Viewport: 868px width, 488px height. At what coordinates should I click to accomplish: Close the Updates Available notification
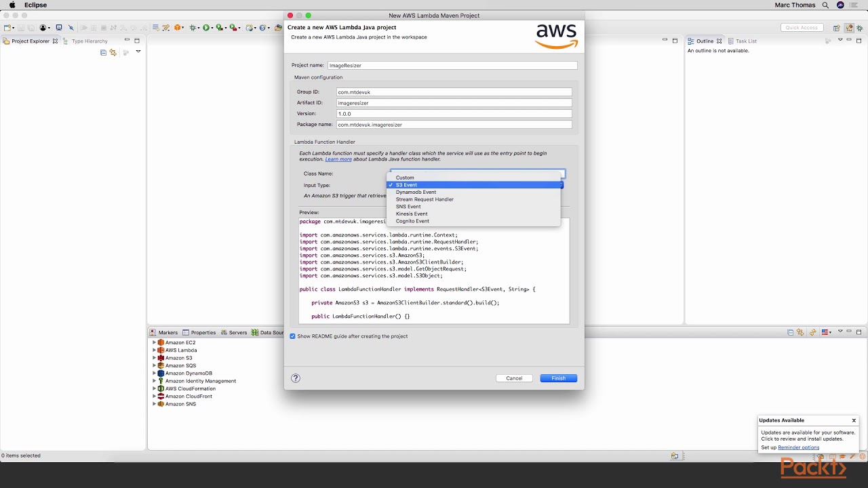[x=854, y=420]
